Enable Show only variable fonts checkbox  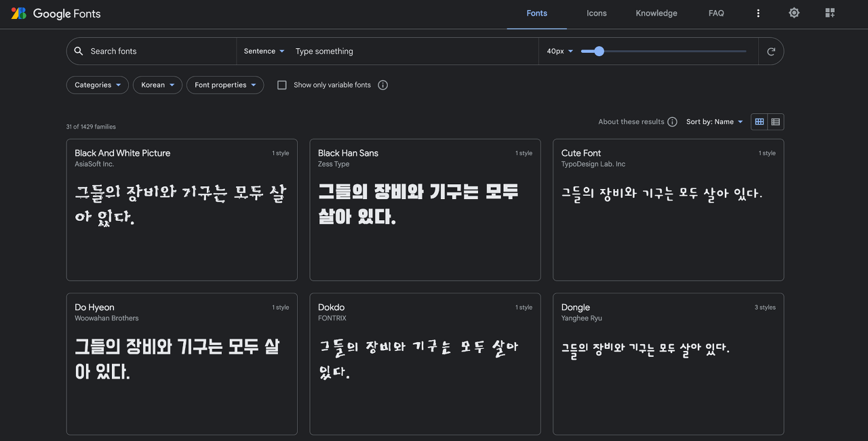[282, 85]
